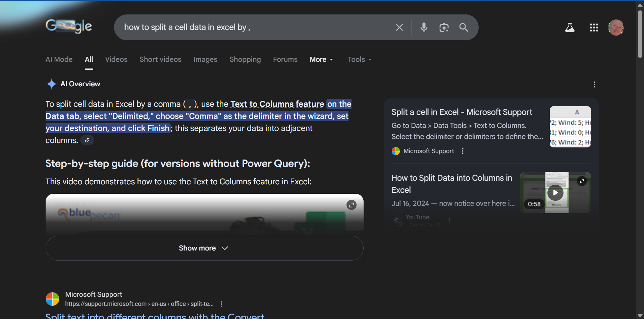Open Search Labs flask icon

coord(570,28)
